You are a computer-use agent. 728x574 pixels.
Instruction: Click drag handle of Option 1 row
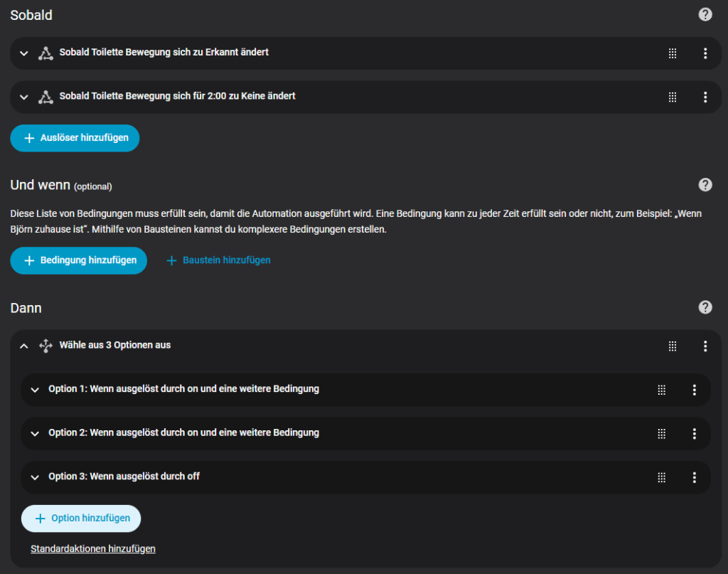[661, 390]
